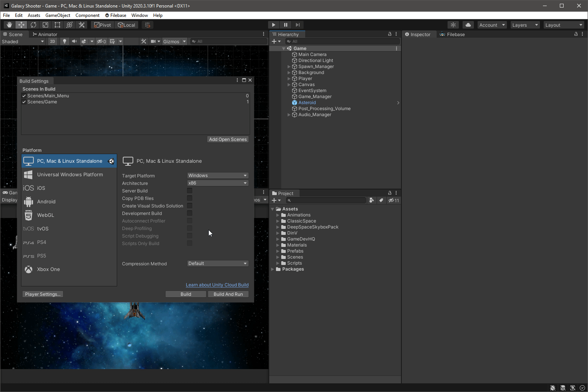This screenshot has height=392, width=588.
Task: Open Layers dropdown
Action: 525,25
